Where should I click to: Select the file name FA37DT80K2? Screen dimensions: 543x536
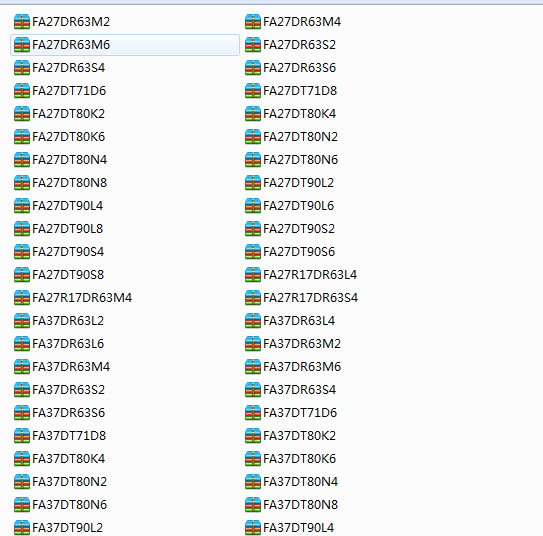click(300, 436)
